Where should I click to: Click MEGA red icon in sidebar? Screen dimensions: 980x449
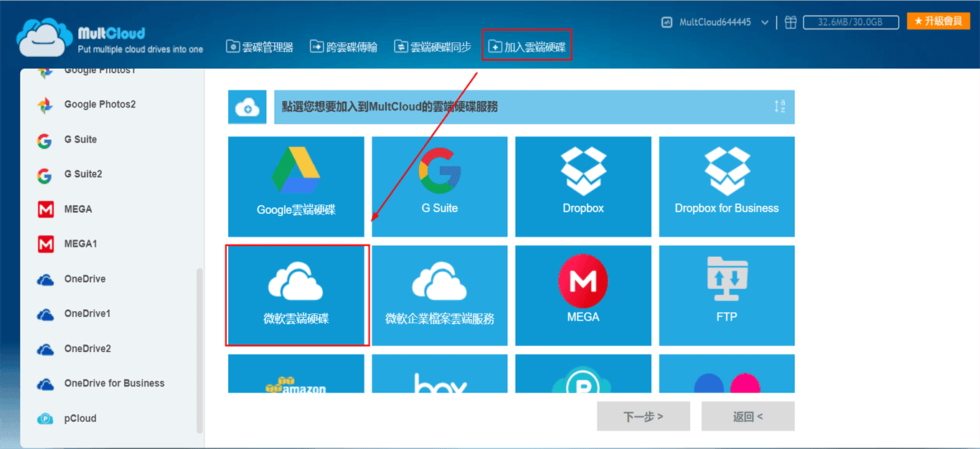coord(45,209)
